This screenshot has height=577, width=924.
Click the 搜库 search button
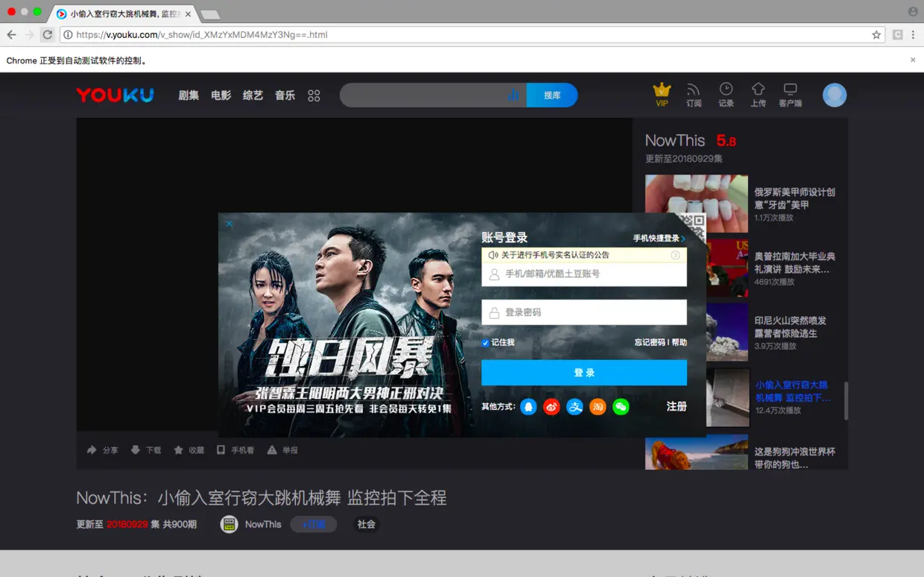552,95
